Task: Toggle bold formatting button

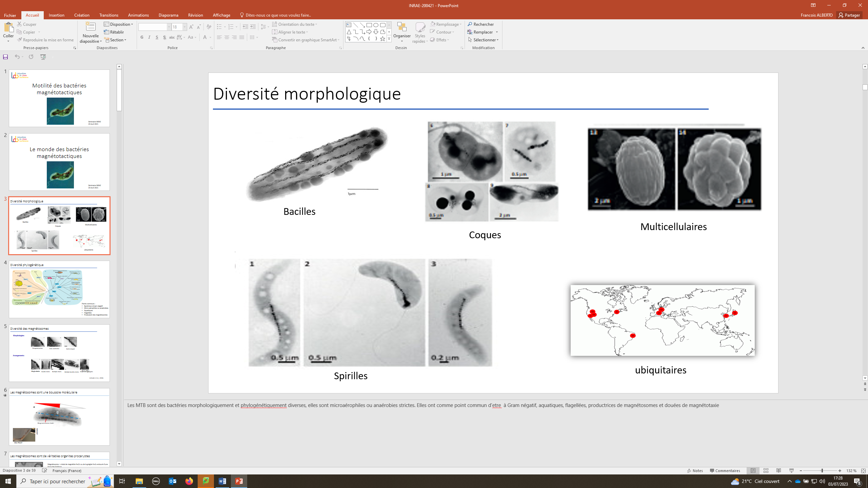Action: coord(142,37)
